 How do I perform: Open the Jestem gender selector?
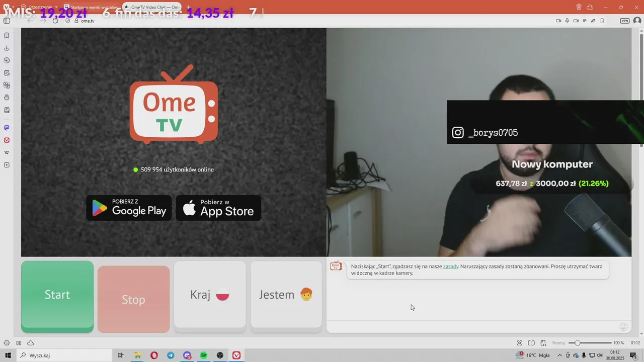pyautogui.click(x=286, y=295)
